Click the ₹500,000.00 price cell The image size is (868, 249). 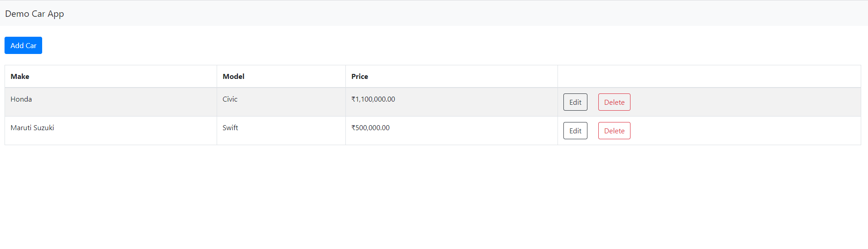coord(370,127)
